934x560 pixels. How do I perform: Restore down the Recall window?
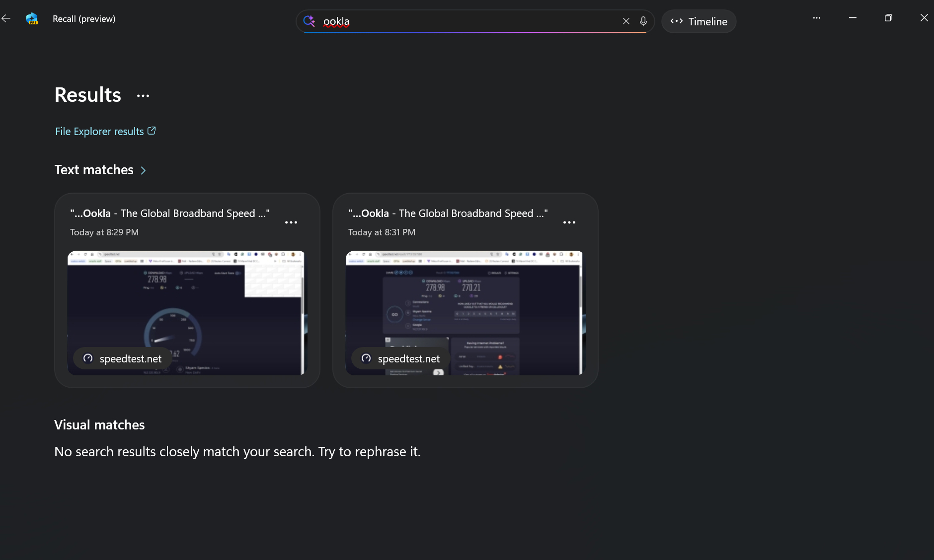pos(888,18)
